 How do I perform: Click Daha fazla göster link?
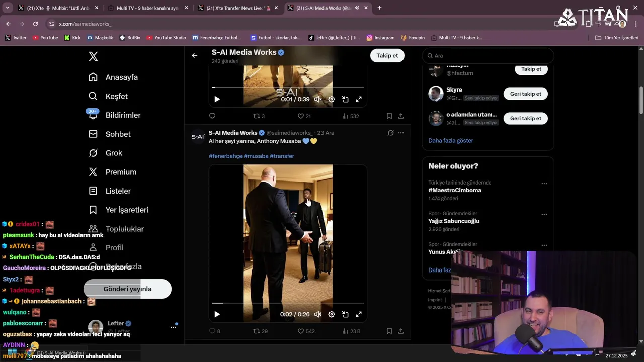pyautogui.click(x=451, y=141)
